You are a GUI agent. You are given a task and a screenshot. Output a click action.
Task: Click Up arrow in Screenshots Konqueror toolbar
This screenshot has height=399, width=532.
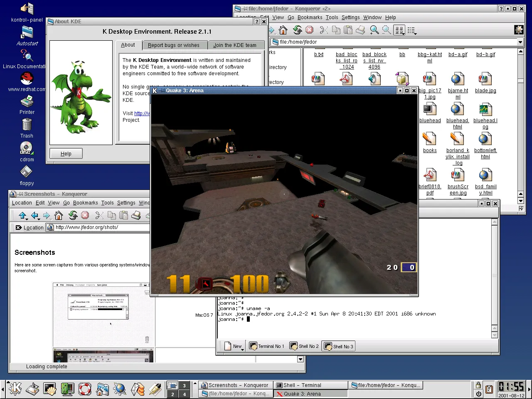pyautogui.click(x=22, y=215)
